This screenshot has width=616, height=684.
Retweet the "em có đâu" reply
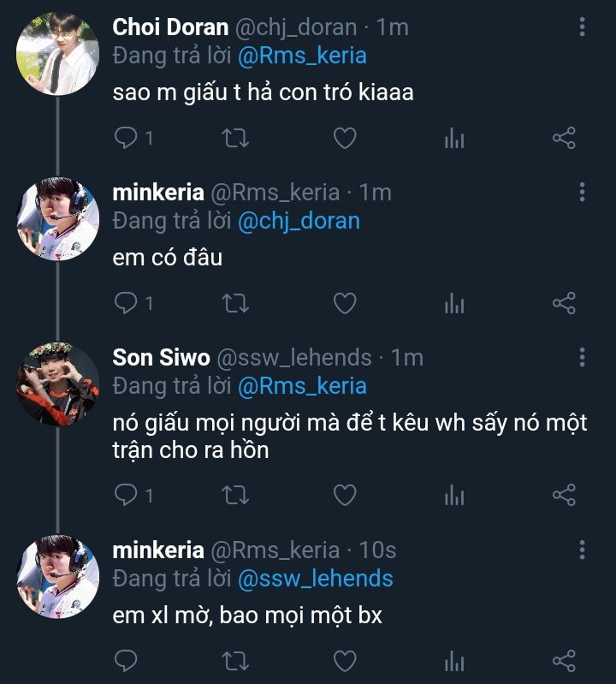[234, 303]
